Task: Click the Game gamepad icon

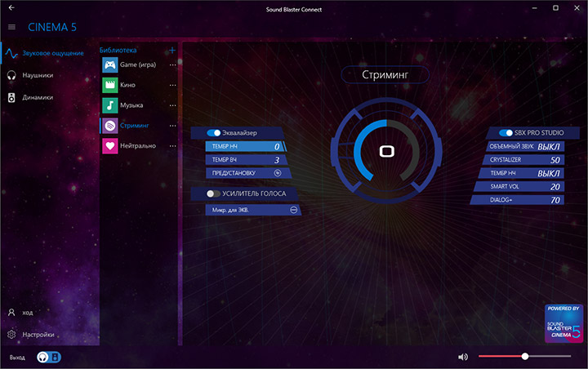Action: pos(110,64)
